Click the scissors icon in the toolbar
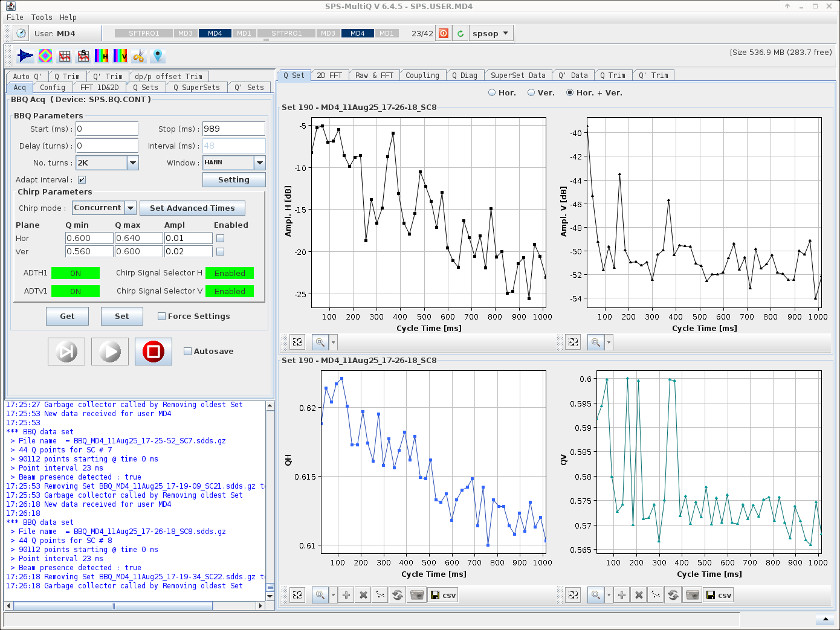The height and width of the screenshot is (630, 840). (139, 56)
